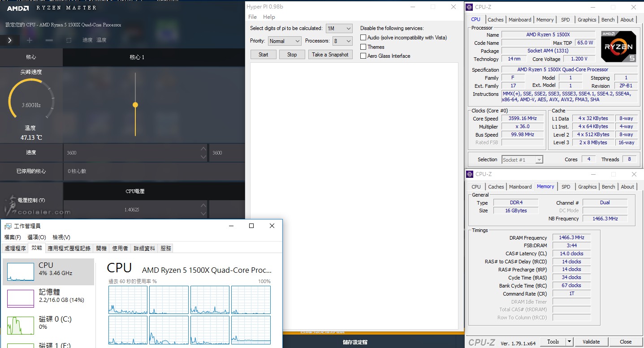Click the plus icon in Ryzen Master toolbar

tap(30, 40)
